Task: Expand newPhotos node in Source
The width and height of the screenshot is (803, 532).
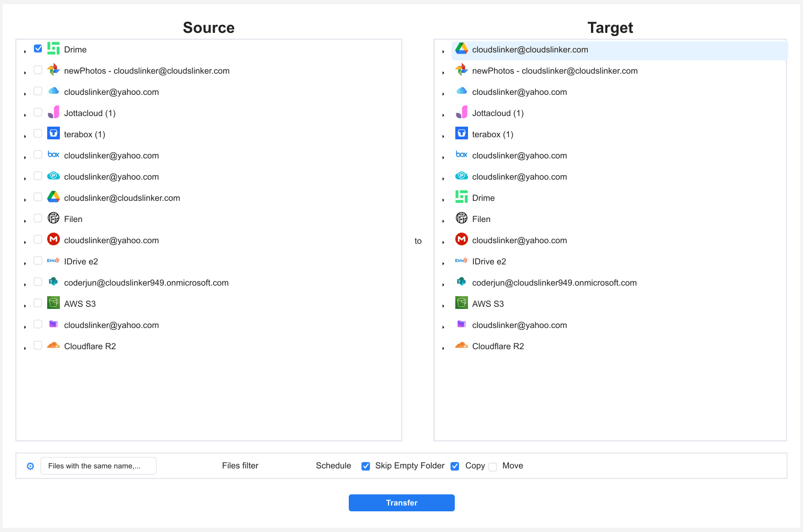Action: pyautogui.click(x=25, y=73)
